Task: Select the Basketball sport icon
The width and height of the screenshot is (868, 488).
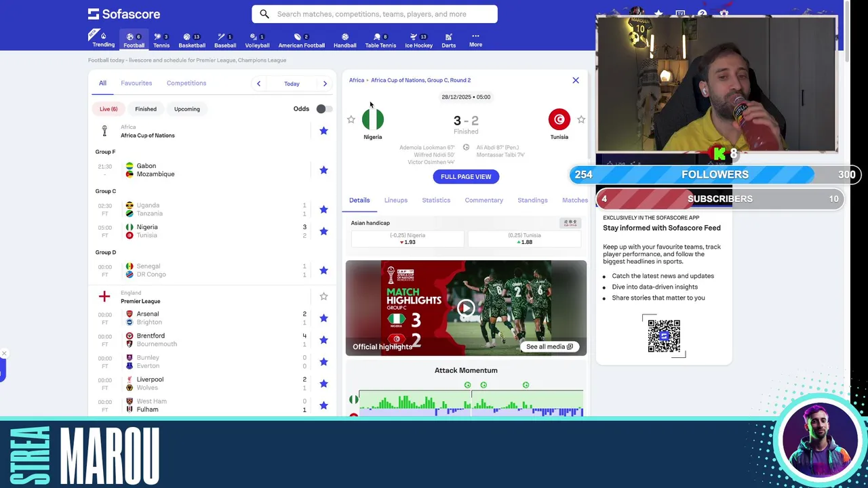Action: point(192,41)
